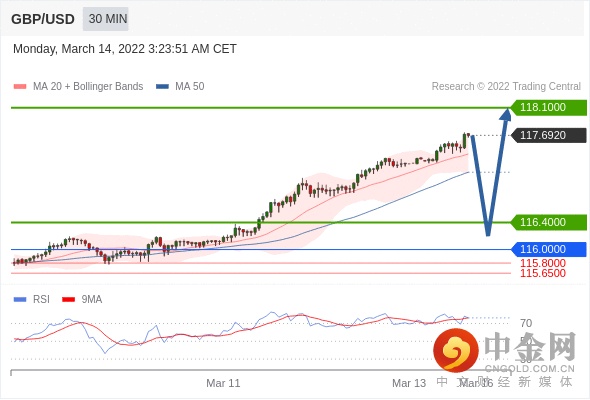The image size is (590, 400).
Task: Click the blue MA 50 color swatch
Action: pos(163,87)
